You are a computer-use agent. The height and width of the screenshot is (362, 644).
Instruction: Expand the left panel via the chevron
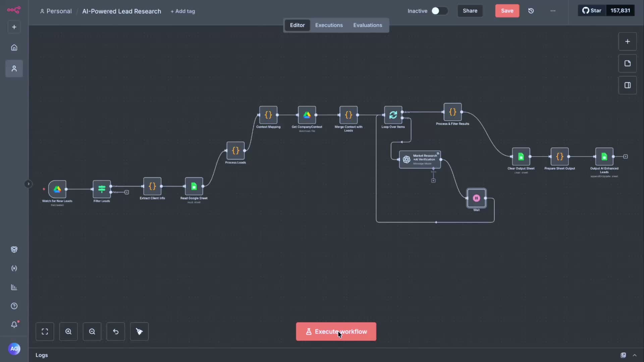tap(29, 184)
